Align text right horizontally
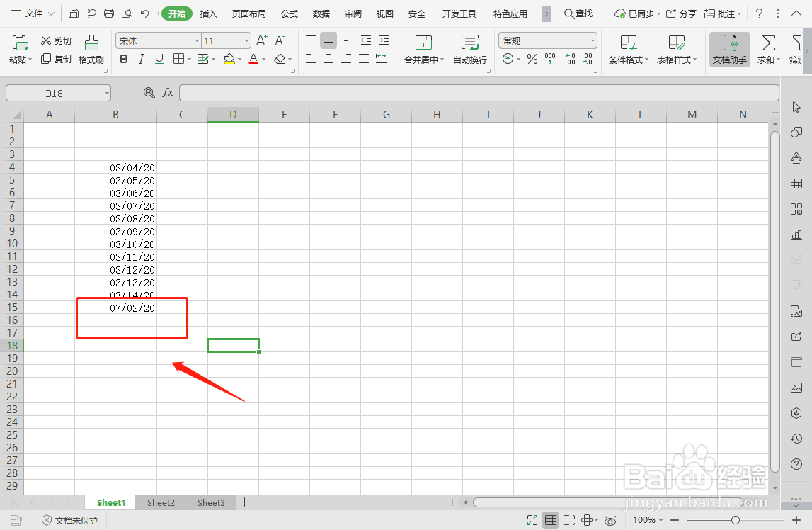The height and width of the screenshot is (530, 812). (x=346, y=59)
